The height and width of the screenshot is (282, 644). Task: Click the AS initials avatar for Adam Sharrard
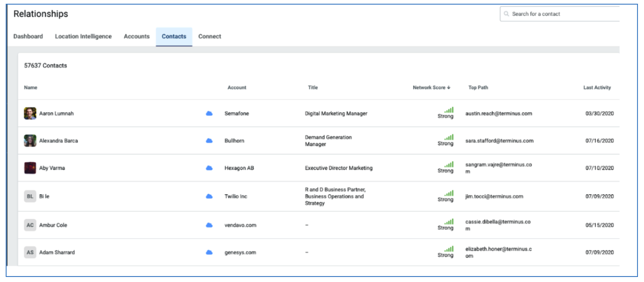click(30, 252)
